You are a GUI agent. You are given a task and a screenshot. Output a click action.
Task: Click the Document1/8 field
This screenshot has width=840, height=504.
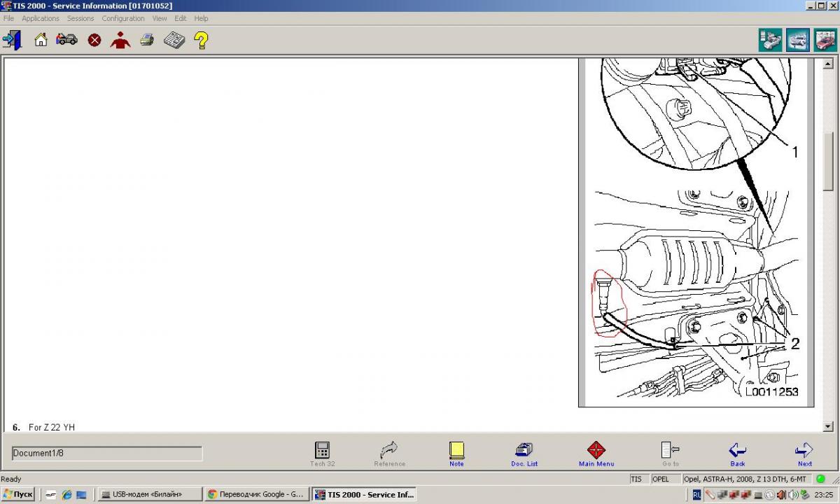[107, 454]
